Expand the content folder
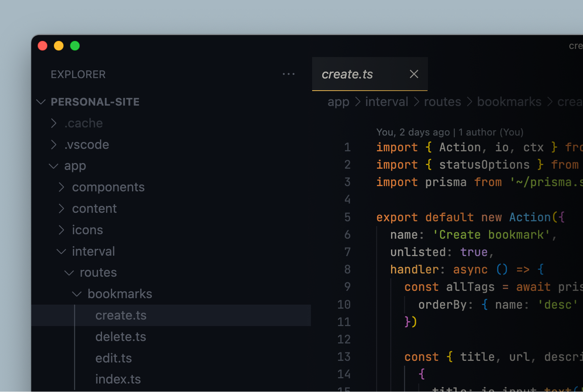Screen dimensions: 583x392 (61, 208)
